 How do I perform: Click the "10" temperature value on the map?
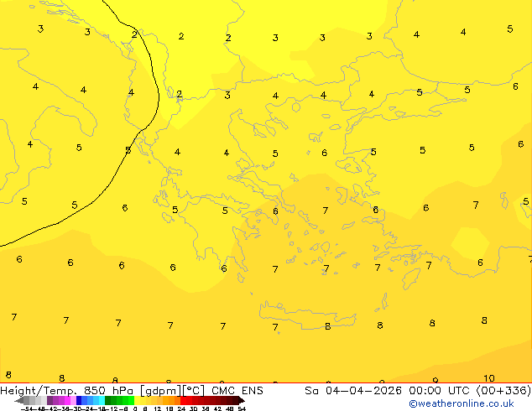(489, 378)
